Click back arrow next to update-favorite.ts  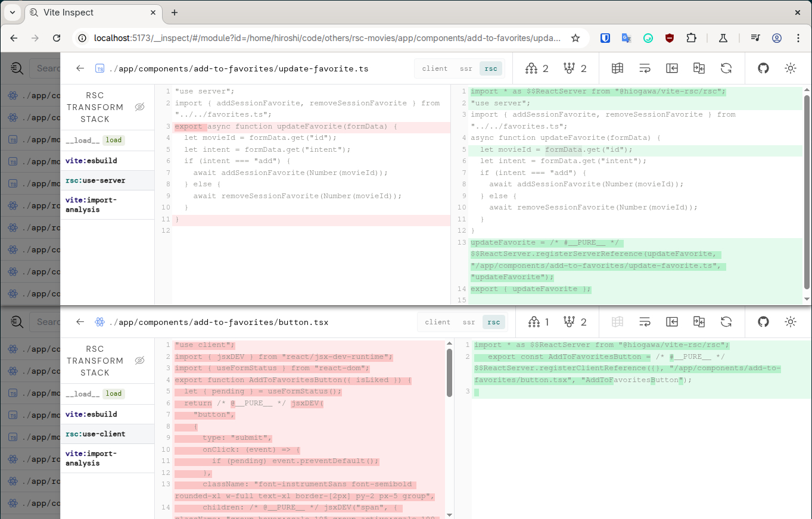click(80, 68)
